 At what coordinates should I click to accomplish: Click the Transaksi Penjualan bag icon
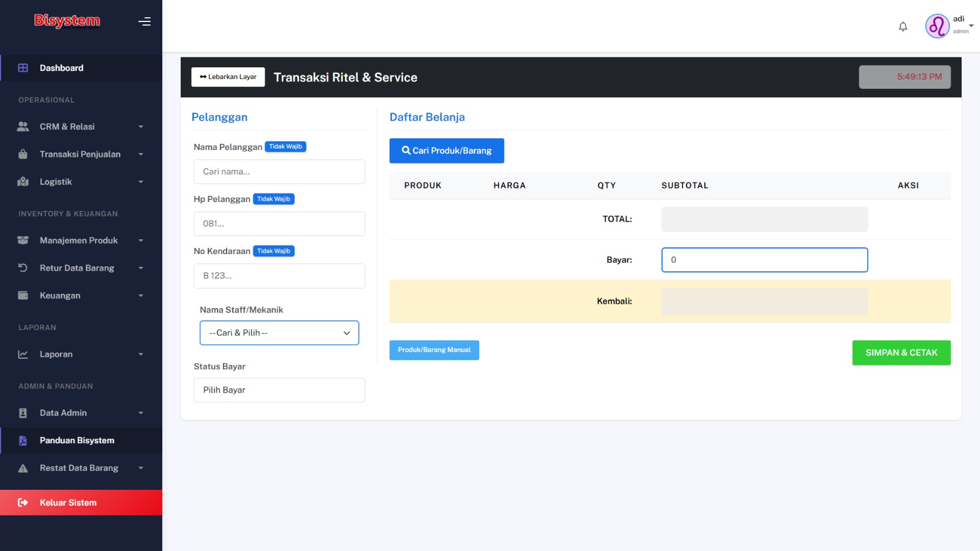(x=23, y=154)
